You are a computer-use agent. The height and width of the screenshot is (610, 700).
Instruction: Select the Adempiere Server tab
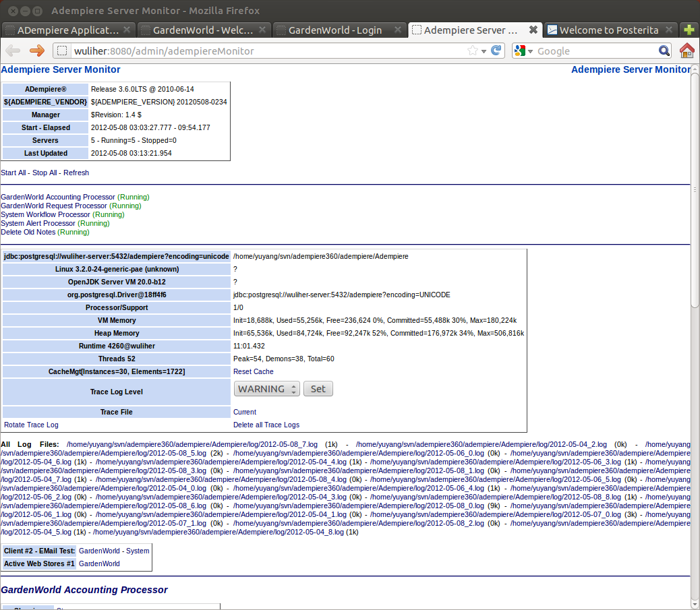coord(475,30)
